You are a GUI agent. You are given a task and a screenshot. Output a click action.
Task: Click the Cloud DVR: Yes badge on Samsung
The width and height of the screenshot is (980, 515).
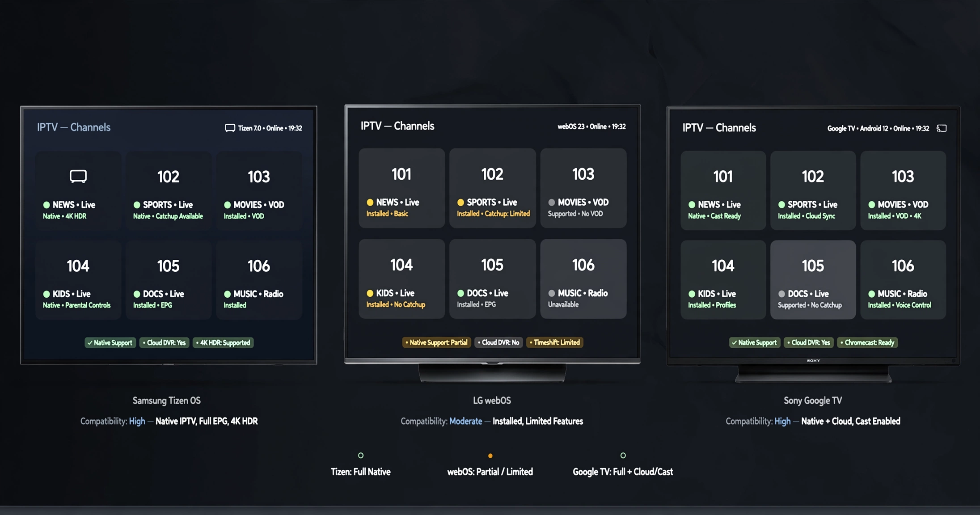[x=164, y=343]
